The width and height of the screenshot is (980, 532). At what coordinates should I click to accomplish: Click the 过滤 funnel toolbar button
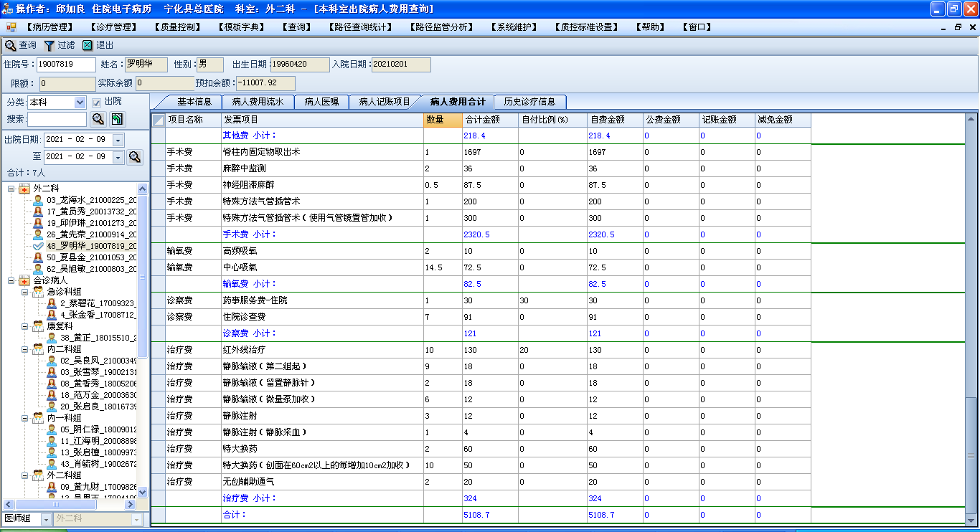[x=60, y=45]
